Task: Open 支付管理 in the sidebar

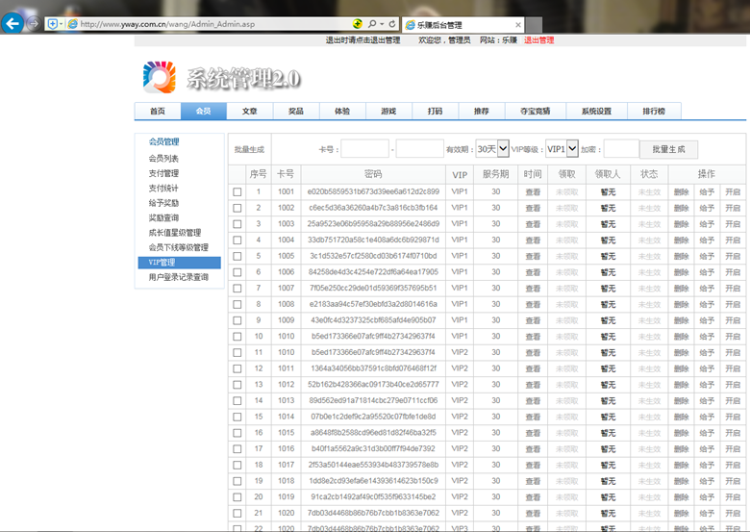Action: [164, 173]
